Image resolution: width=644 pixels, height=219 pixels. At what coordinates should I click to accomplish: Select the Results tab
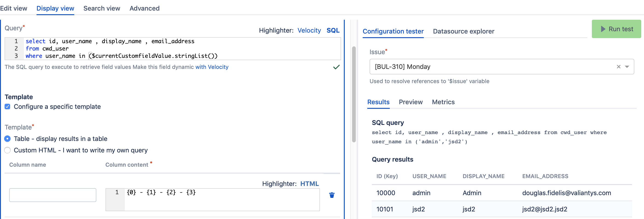tap(378, 102)
